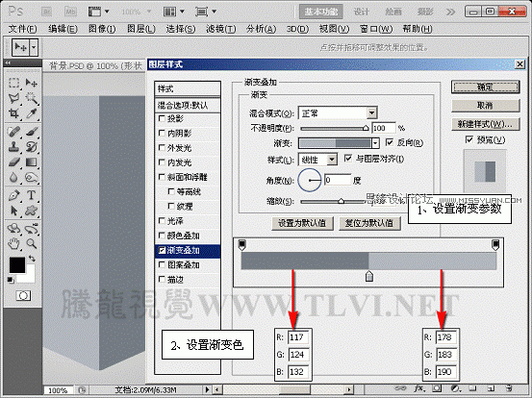Toggle the 与图层对齐 checkbox
532x398 pixels.
pos(347,158)
